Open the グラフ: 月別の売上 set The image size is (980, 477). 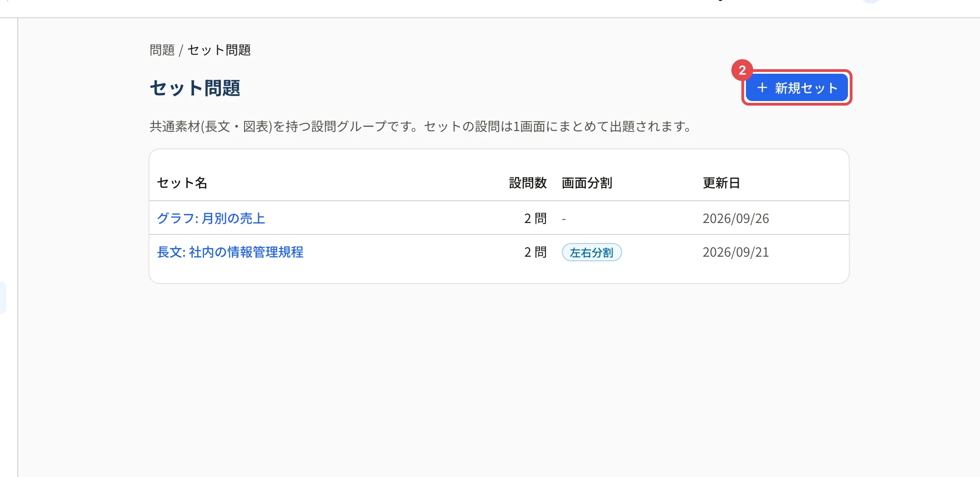click(211, 218)
